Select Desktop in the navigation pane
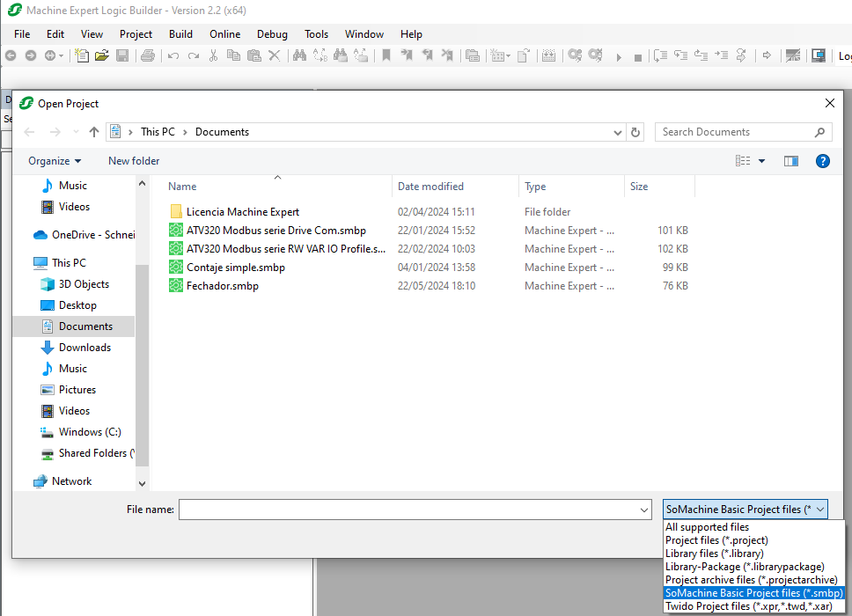This screenshot has width=852, height=616. point(77,305)
